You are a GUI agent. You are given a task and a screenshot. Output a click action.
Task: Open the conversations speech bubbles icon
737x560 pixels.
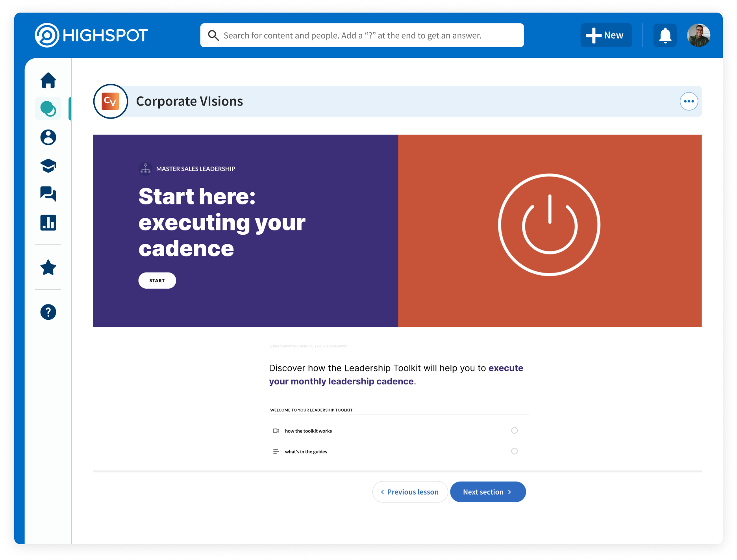pyautogui.click(x=48, y=194)
